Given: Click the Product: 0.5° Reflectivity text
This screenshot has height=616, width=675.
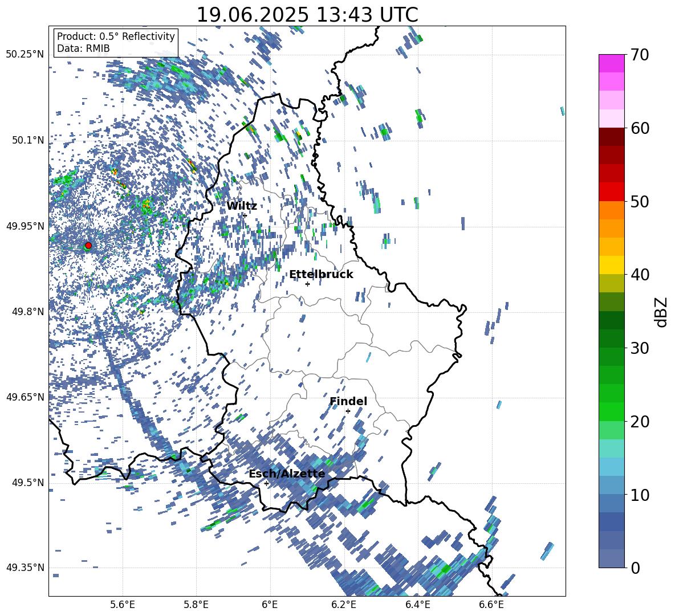Looking at the screenshot, I should (x=116, y=36).
